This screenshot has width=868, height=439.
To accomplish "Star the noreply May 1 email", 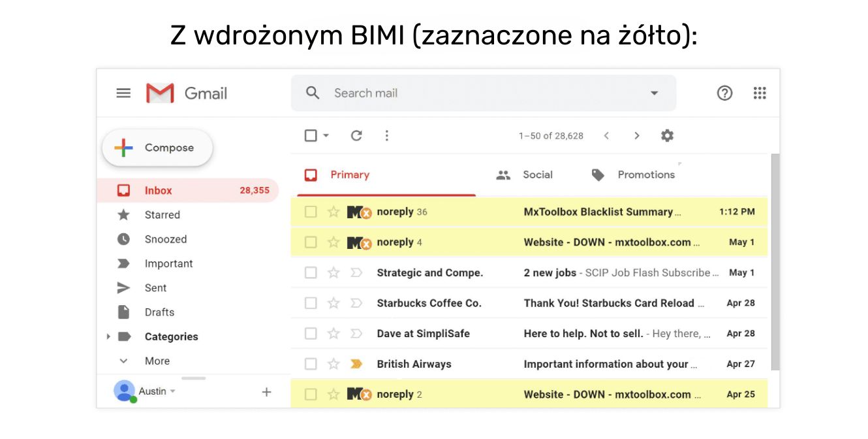I will tap(333, 242).
